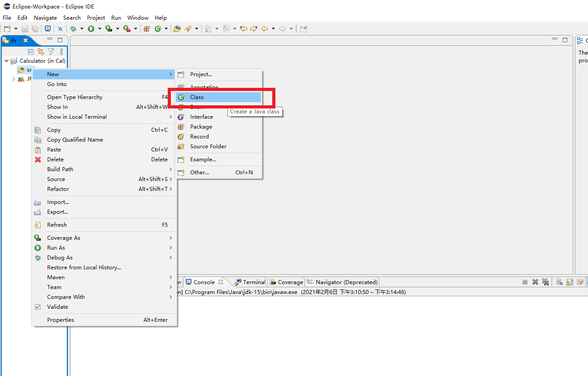Click the Debug bug icon in toolbar

pyautogui.click(x=74, y=29)
